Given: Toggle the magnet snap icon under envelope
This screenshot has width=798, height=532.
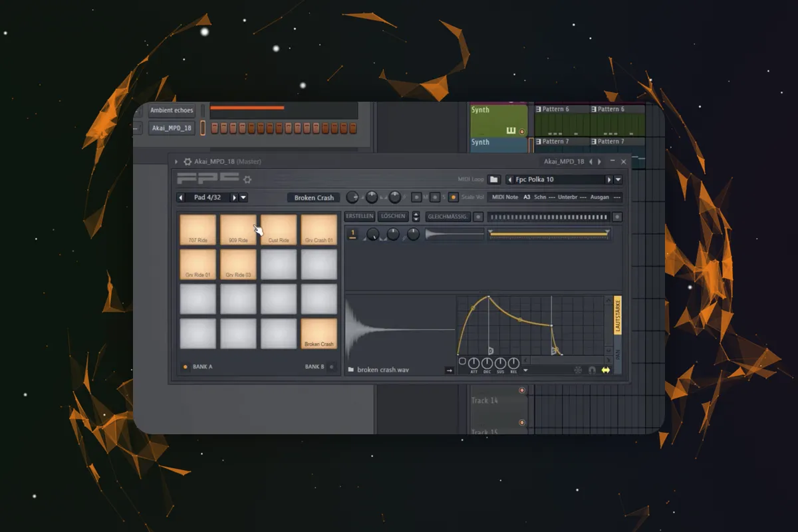Looking at the screenshot, I should [592, 370].
